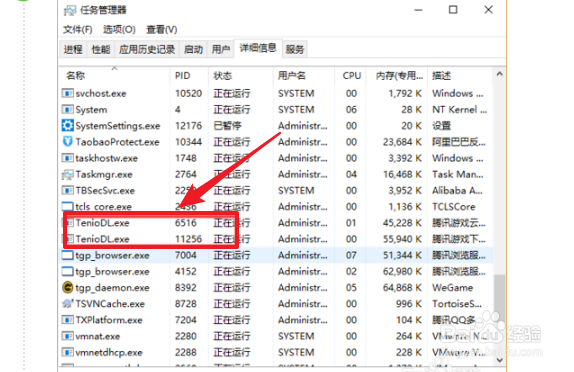Click the tgp_daemon.exe WeGame icon

pyautogui.click(x=67, y=287)
